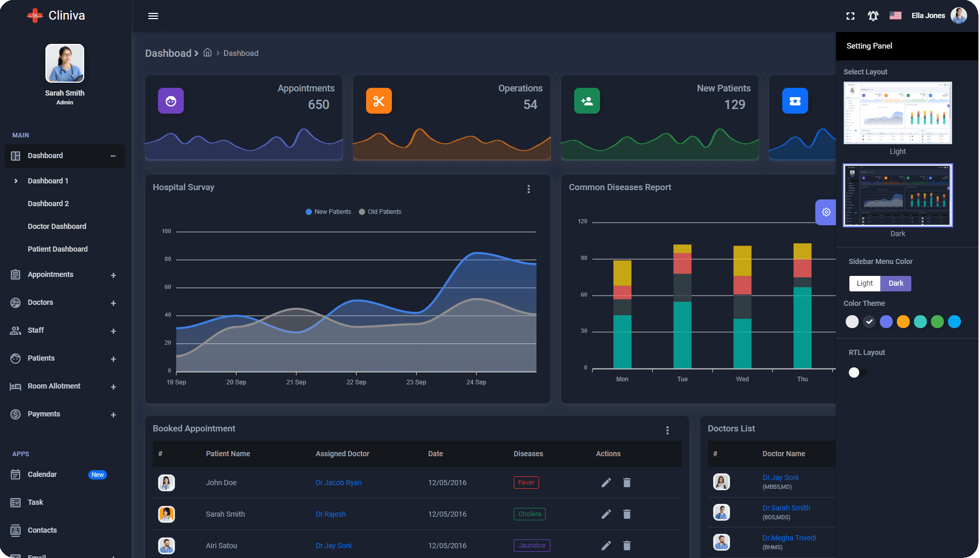Expand Appointments menu plus icon

(113, 275)
